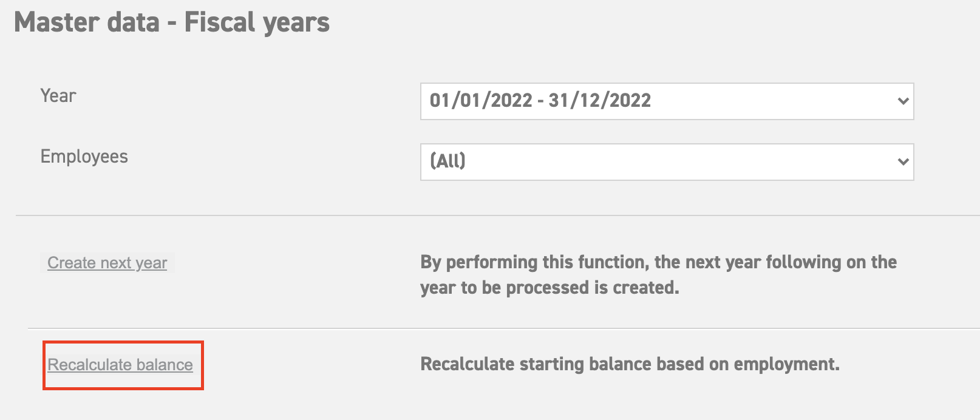Expand the Employees dropdown currently set to (All)
Image resolution: width=980 pixels, height=420 pixels.
click(x=668, y=161)
